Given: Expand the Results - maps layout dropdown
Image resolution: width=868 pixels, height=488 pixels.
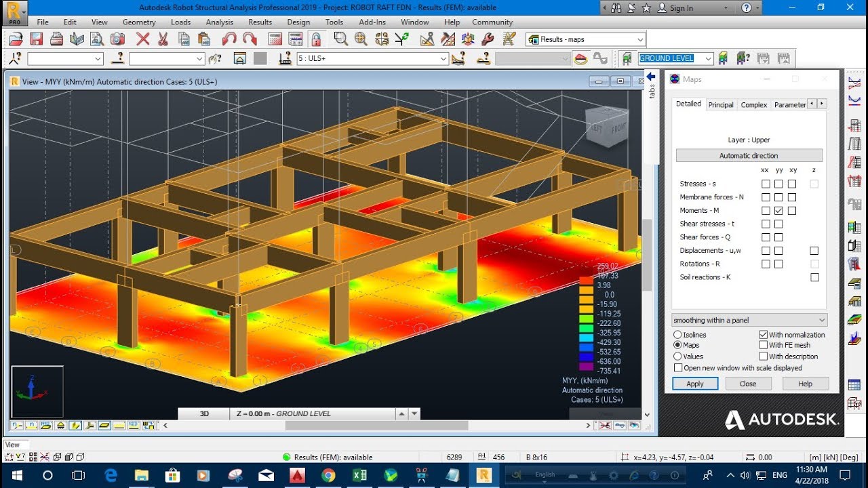Looking at the screenshot, I should [639, 39].
